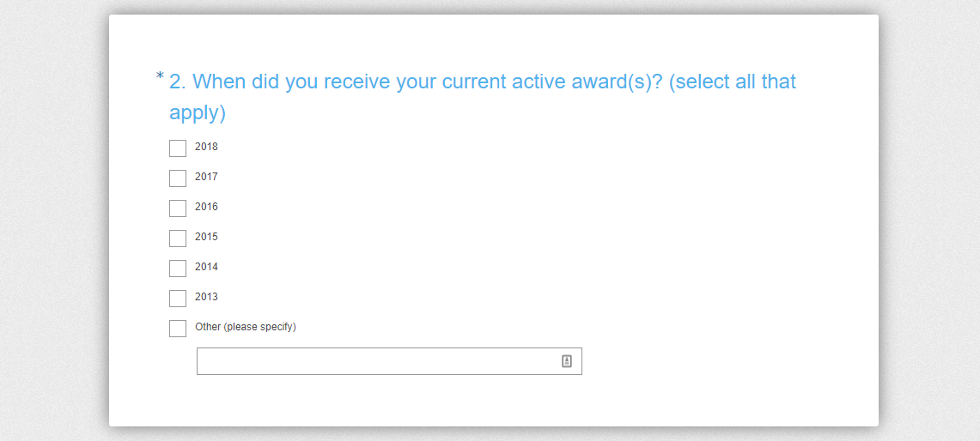980x441 pixels.
Task: Click the "2017" label text
Action: (x=206, y=177)
